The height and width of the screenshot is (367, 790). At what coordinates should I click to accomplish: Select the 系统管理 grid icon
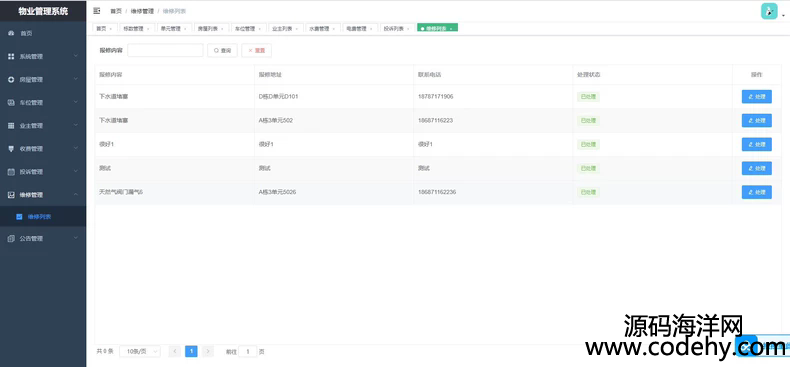tap(11, 56)
